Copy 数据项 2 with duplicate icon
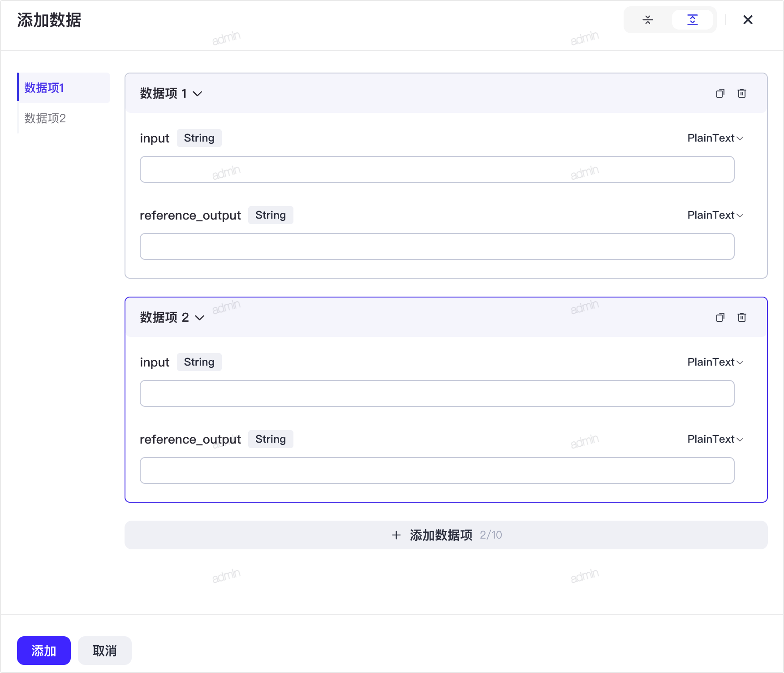The image size is (784, 673). [720, 317]
